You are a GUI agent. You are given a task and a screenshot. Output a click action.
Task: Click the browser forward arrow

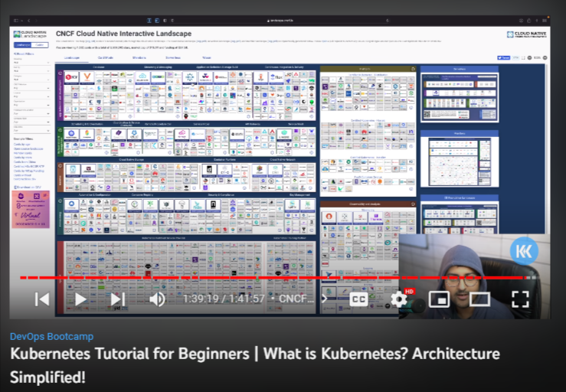(36, 21)
